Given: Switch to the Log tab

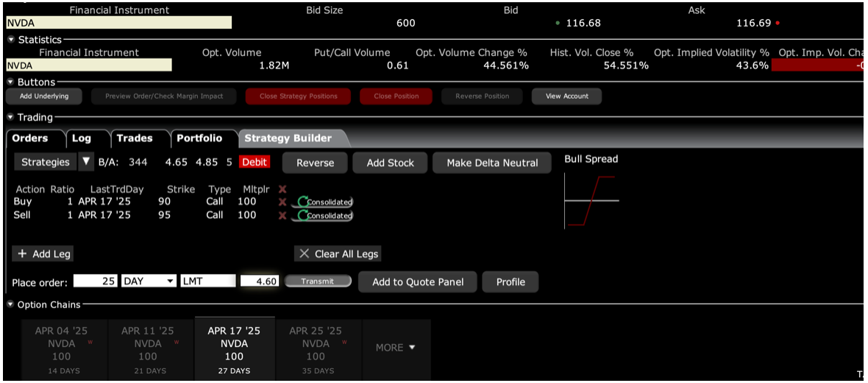Looking at the screenshot, I should click(x=82, y=138).
